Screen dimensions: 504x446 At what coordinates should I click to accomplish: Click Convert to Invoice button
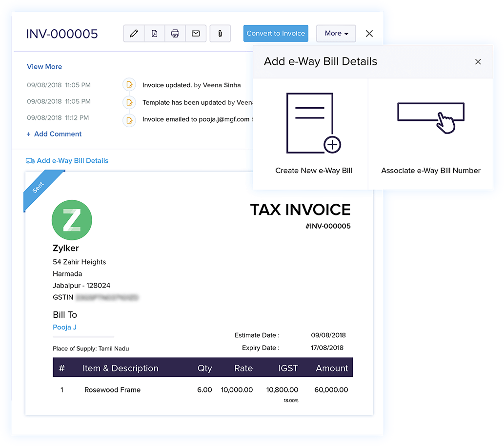[x=276, y=34]
